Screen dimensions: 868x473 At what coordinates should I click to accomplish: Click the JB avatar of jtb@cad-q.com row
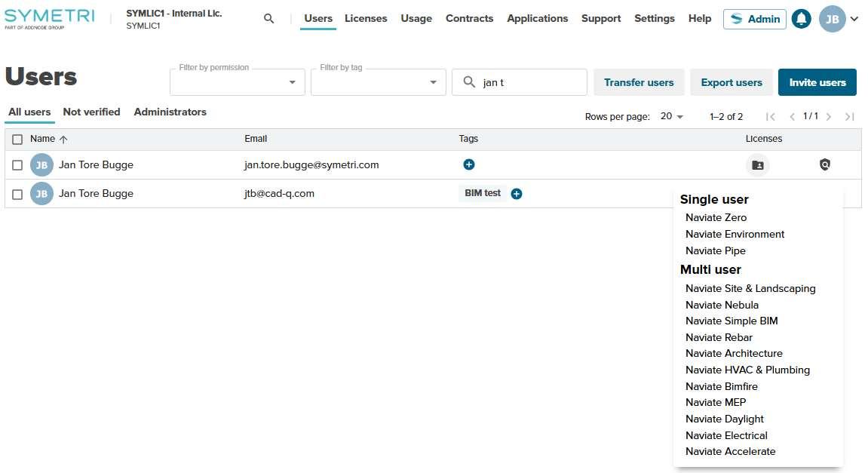41,194
